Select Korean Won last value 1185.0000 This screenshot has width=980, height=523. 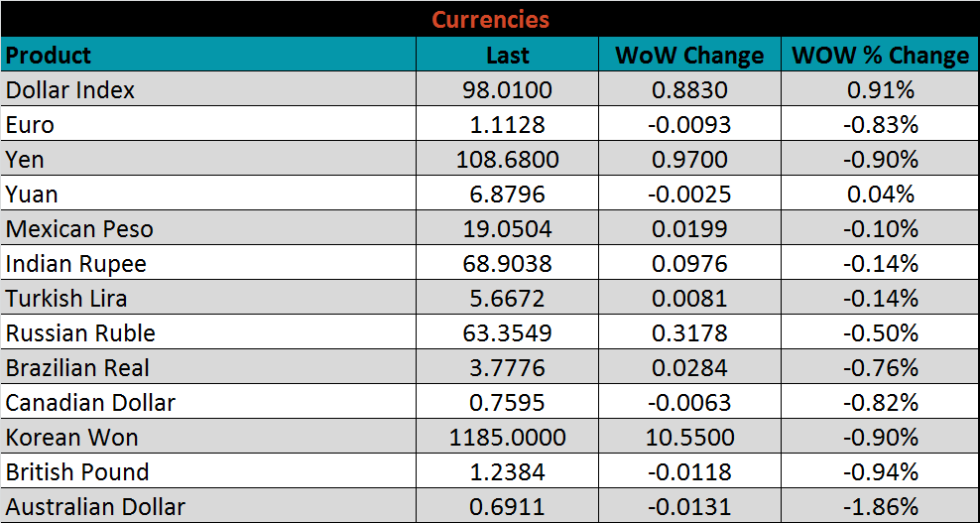(x=507, y=438)
